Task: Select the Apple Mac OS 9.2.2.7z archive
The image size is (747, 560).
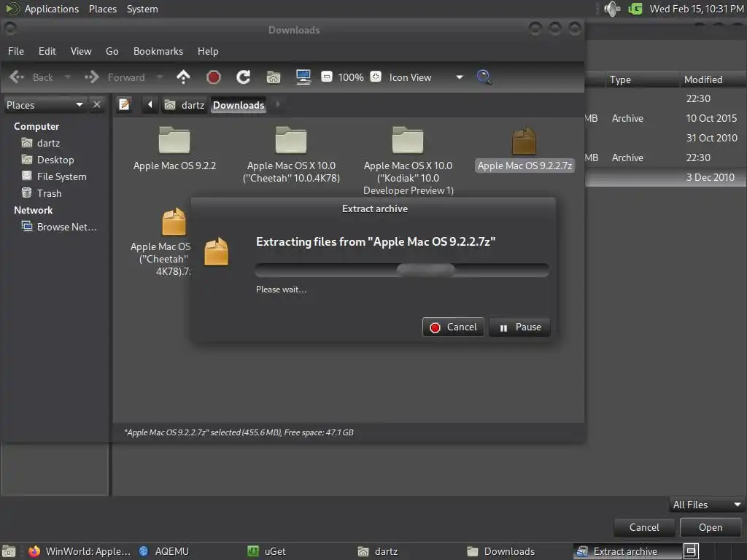Action: click(x=525, y=149)
